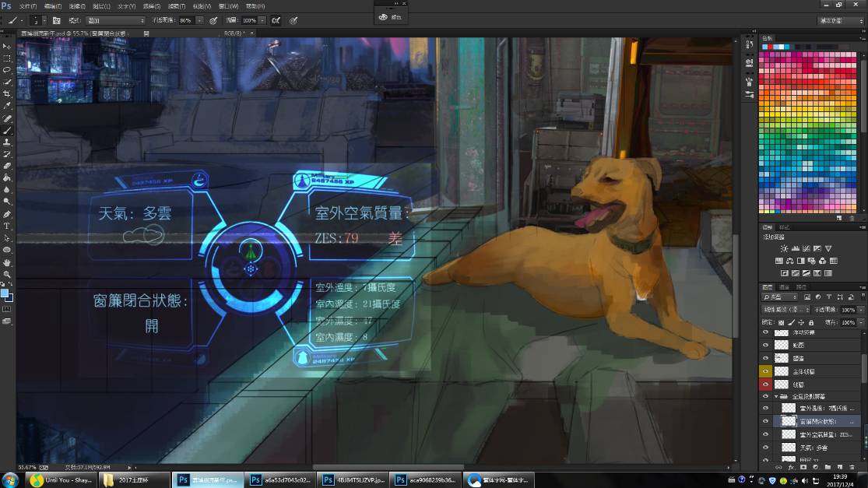Select the Crop tool
This screenshot has width=868, height=488.
tap(7, 94)
